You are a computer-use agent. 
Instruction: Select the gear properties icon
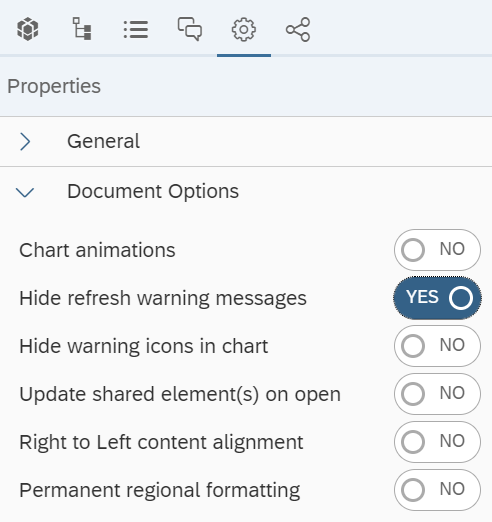point(244,29)
